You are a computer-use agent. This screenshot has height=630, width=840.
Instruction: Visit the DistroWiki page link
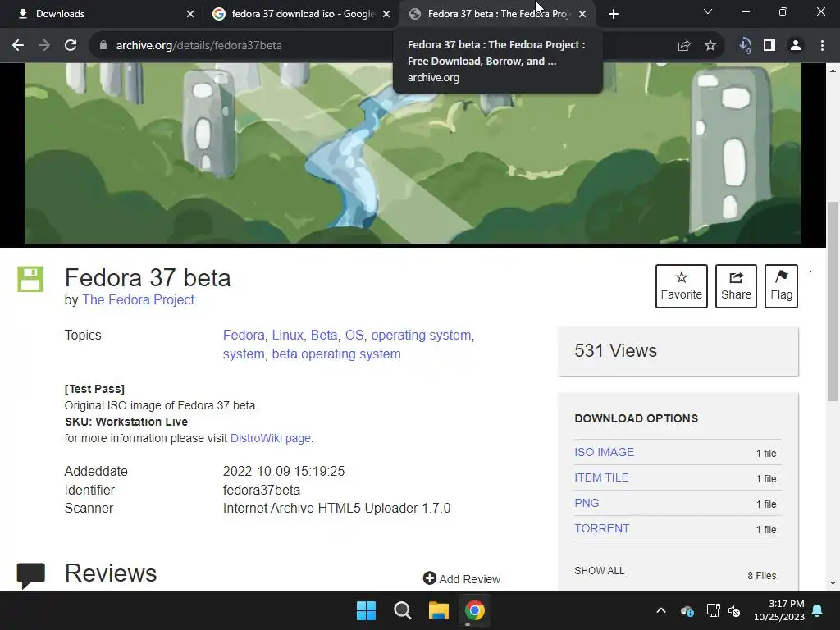coord(271,438)
